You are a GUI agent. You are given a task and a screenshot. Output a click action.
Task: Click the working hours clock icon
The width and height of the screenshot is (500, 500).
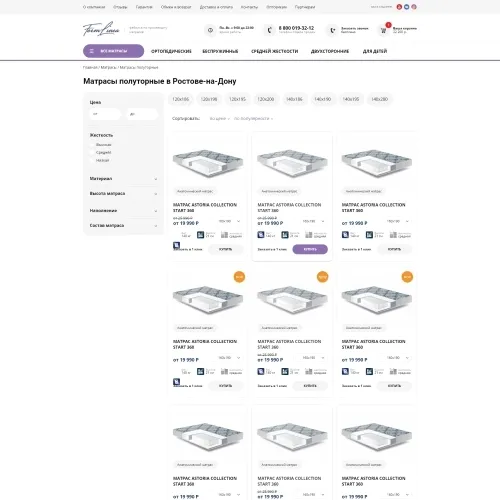pos(210,30)
